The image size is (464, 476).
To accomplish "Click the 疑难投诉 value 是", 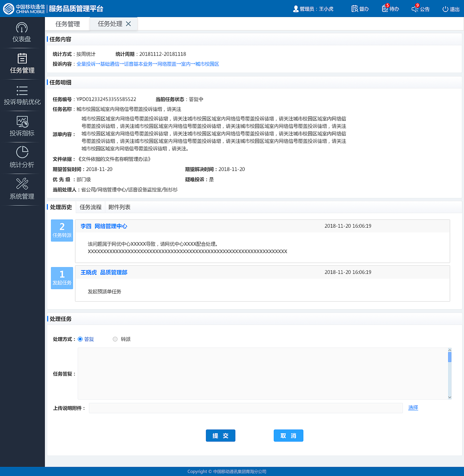I will (x=211, y=179).
